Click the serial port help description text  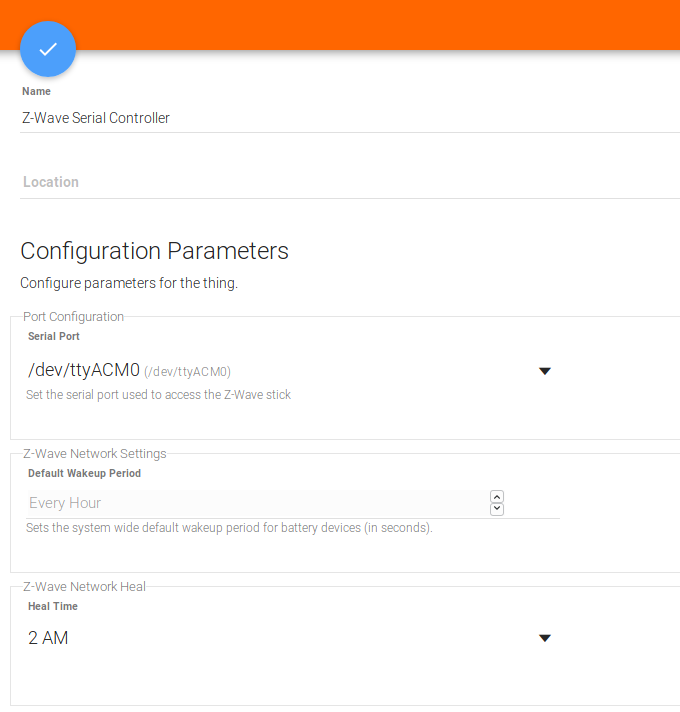click(158, 395)
